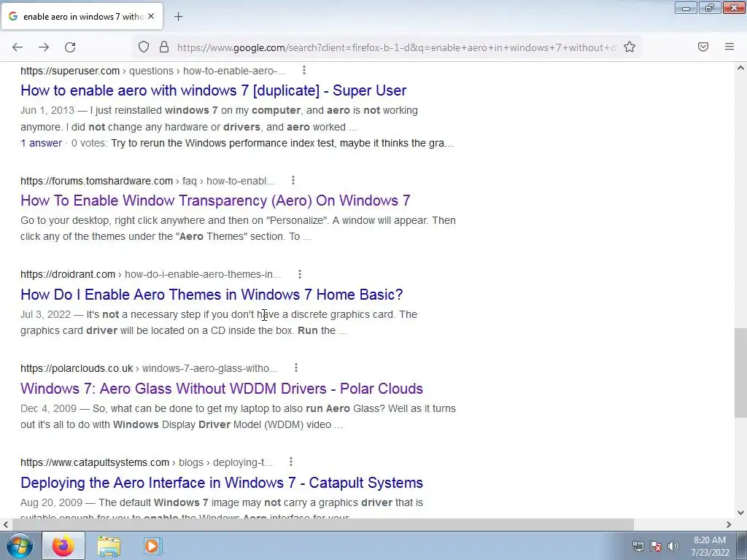Image resolution: width=747 pixels, height=560 pixels.
Task: Restore down the Firefox window
Action: point(710,7)
